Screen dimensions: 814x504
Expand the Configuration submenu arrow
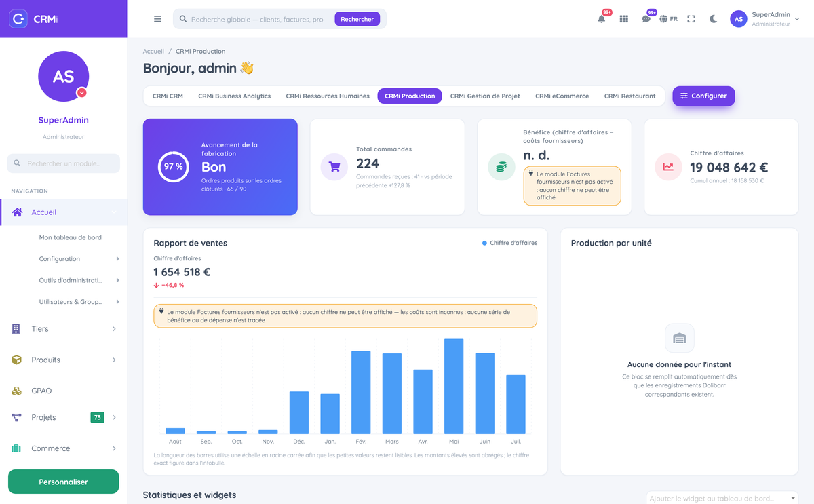click(x=117, y=259)
